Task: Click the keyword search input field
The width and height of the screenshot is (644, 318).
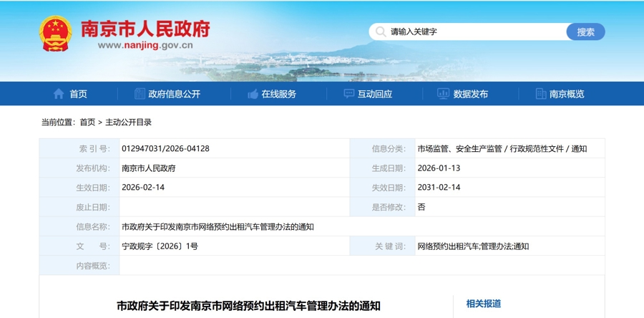Action: click(x=472, y=32)
